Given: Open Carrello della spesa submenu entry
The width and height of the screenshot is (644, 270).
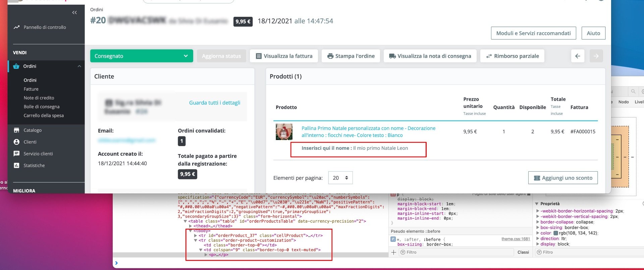Looking at the screenshot, I should point(44,115).
